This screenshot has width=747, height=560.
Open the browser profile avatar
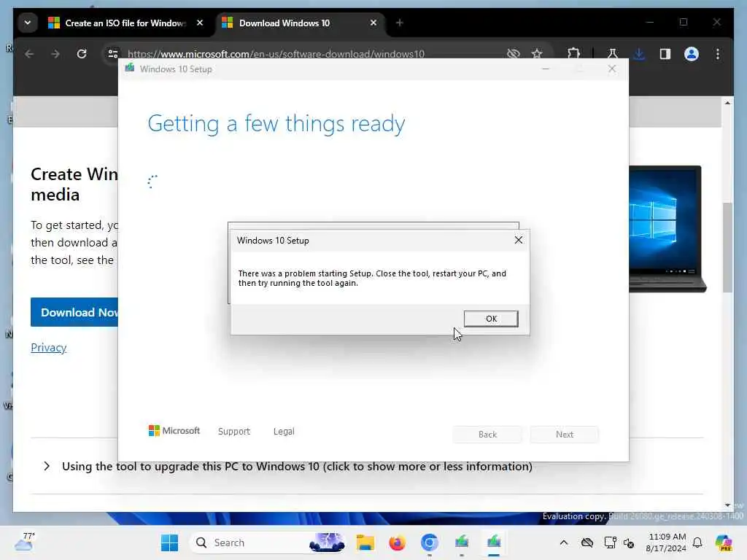[x=692, y=54]
